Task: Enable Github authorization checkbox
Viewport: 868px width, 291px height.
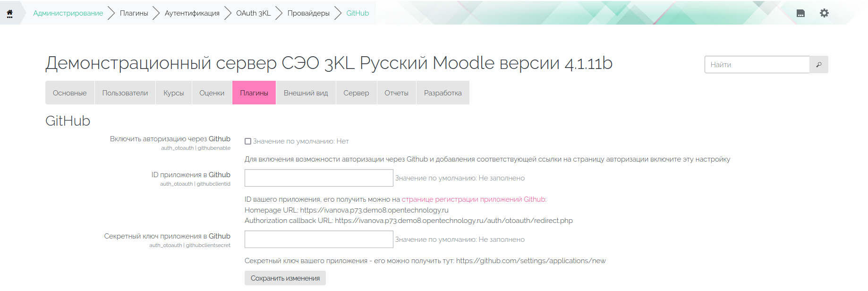Action: click(248, 141)
